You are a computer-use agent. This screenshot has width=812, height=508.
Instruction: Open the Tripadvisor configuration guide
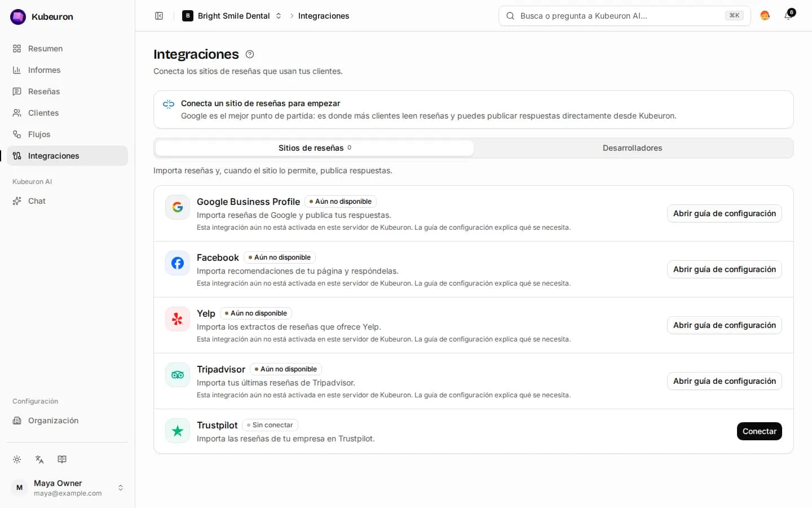coord(725,381)
